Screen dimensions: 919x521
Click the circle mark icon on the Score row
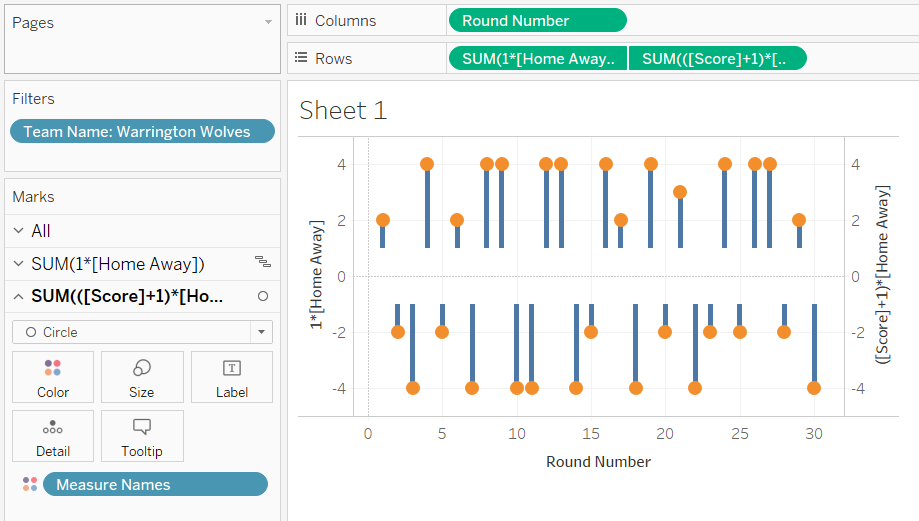(x=263, y=296)
